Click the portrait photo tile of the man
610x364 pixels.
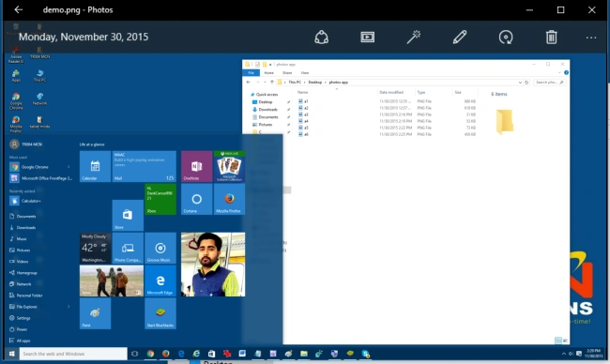(213, 265)
